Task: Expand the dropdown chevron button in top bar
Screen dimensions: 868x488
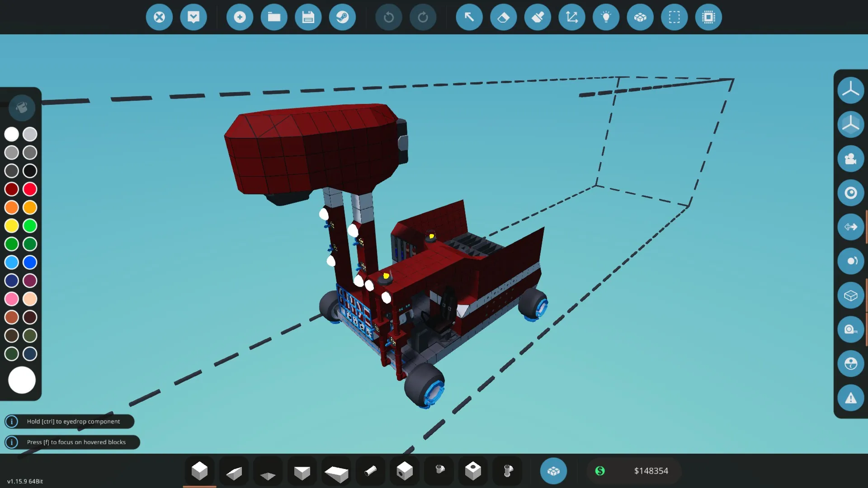Action: click(193, 17)
